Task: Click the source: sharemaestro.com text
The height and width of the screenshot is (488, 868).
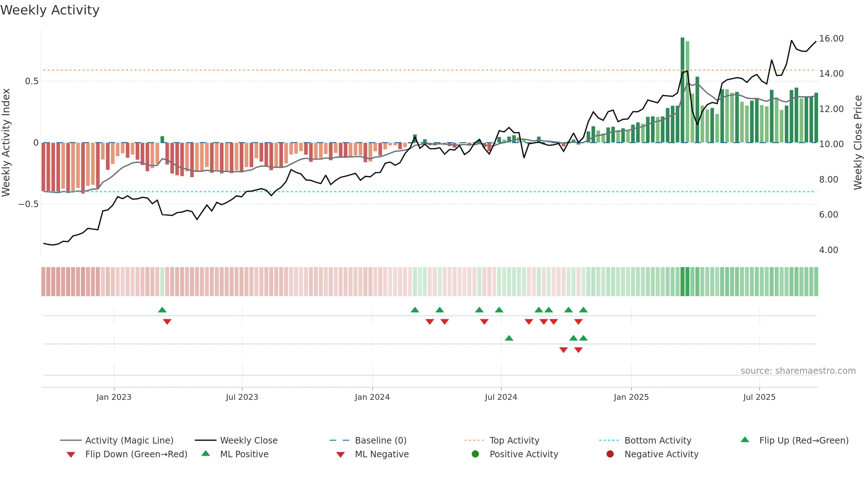Action: coord(798,371)
